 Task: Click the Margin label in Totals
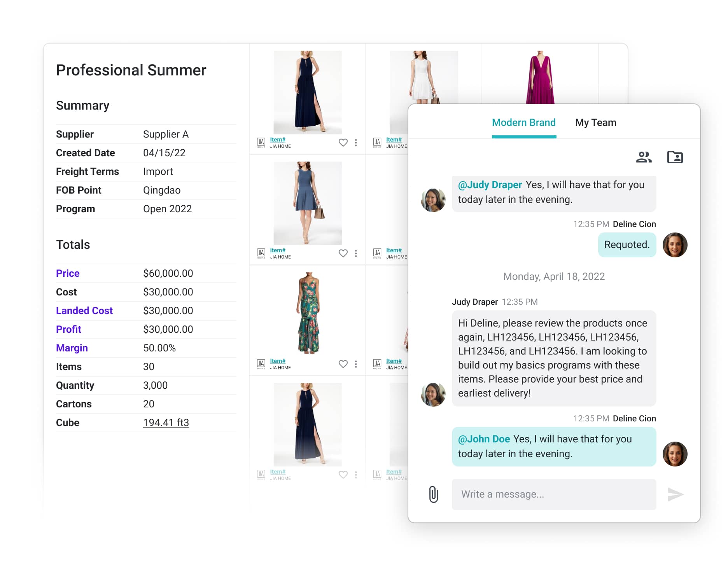tap(72, 348)
